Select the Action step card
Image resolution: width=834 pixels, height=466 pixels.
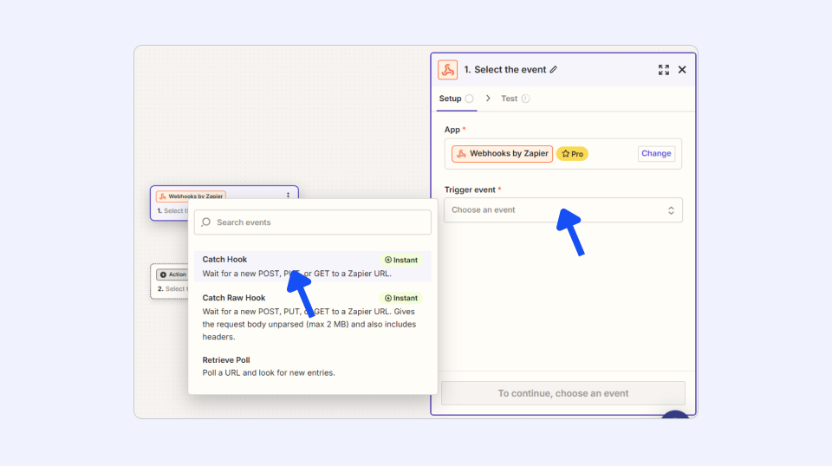170,281
